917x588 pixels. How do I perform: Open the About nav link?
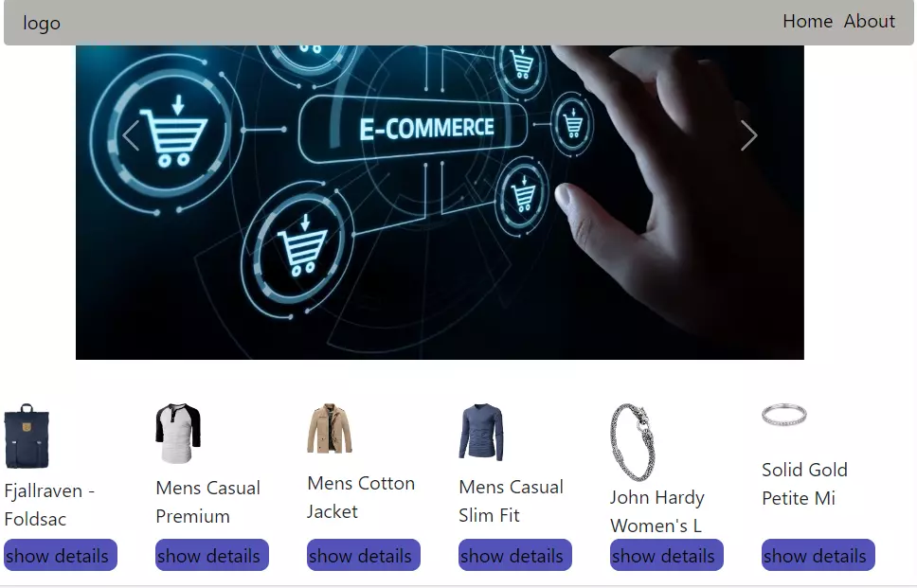(x=869, y=22)
